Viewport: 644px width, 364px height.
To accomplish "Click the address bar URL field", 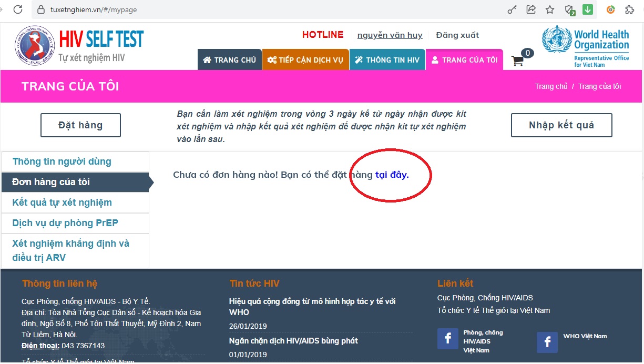I will [x=263, y=9].
